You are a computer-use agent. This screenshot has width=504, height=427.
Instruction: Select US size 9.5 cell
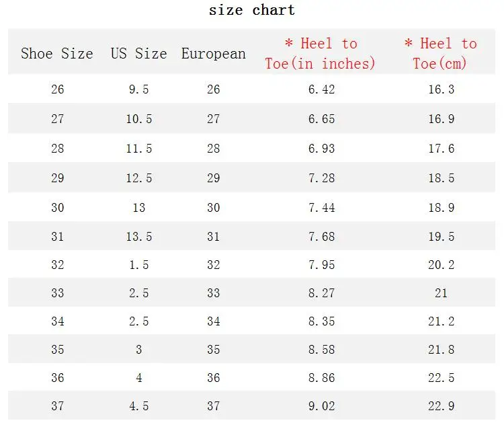[138, 89]
